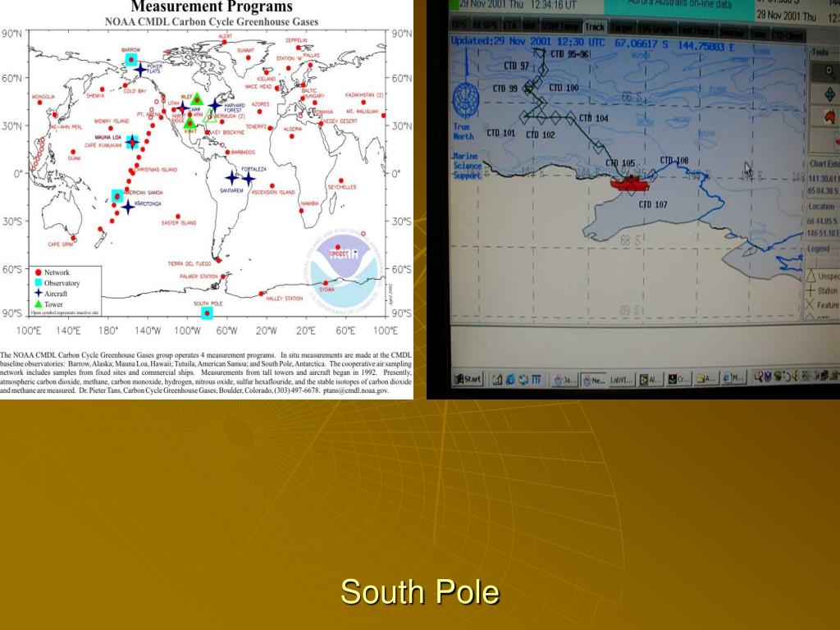Select the blue four-arrow pan tool
This screenshot has width=840, height=630.
tap(829, 95)
